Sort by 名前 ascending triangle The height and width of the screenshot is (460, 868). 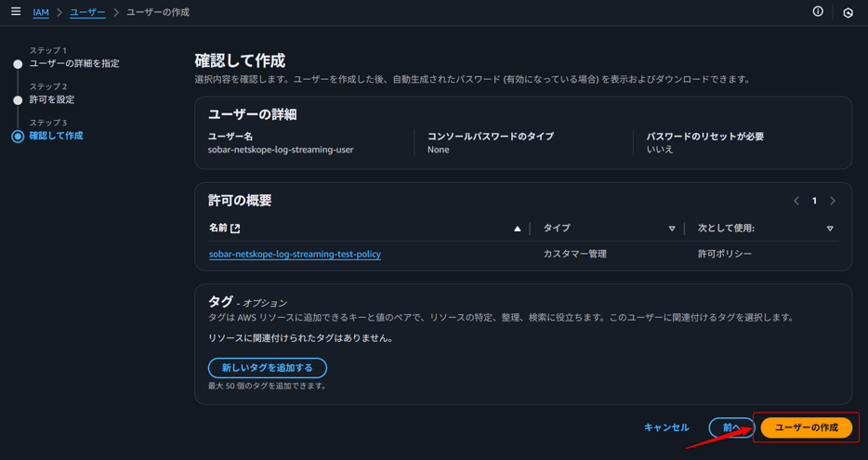(x=517, y=229)
